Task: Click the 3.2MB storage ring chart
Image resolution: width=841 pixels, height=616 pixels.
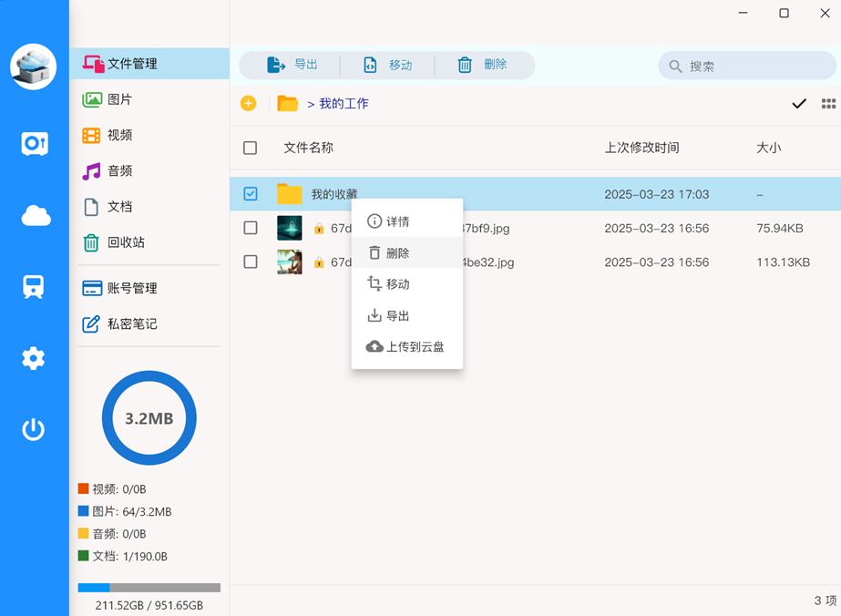Action: [149, 418]
